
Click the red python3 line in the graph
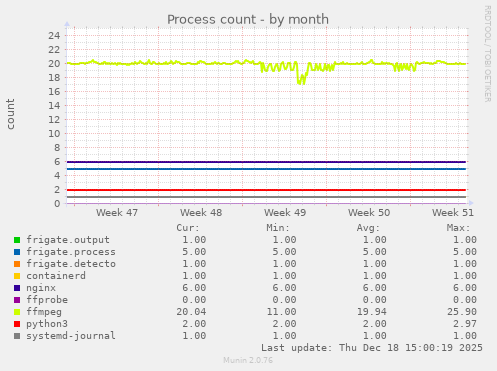point(266,190)
